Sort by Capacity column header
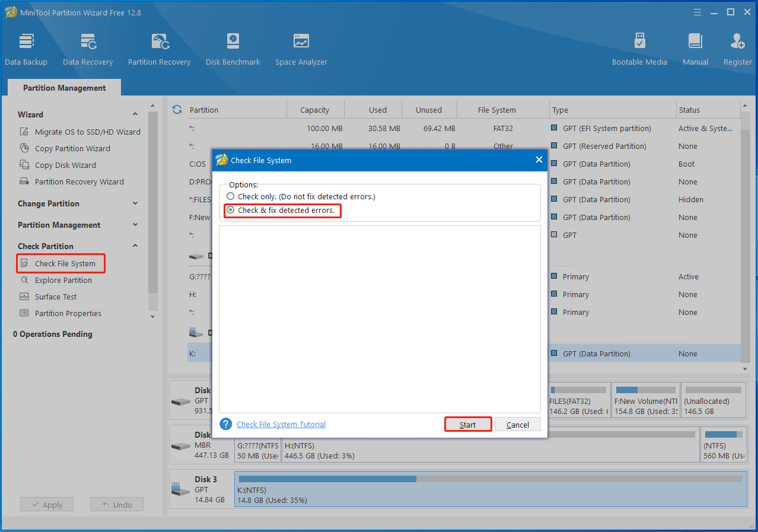 [315, 110]
